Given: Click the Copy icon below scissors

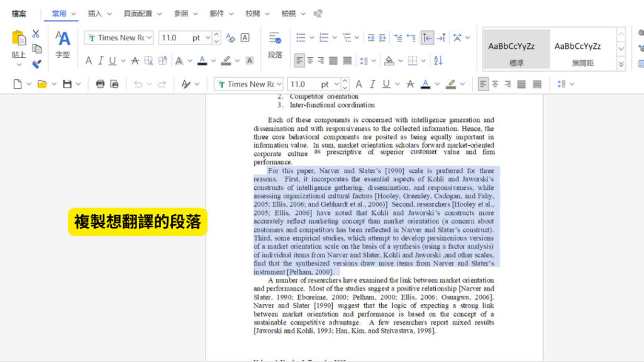Looking at the screenshot, I should (36, 48).
